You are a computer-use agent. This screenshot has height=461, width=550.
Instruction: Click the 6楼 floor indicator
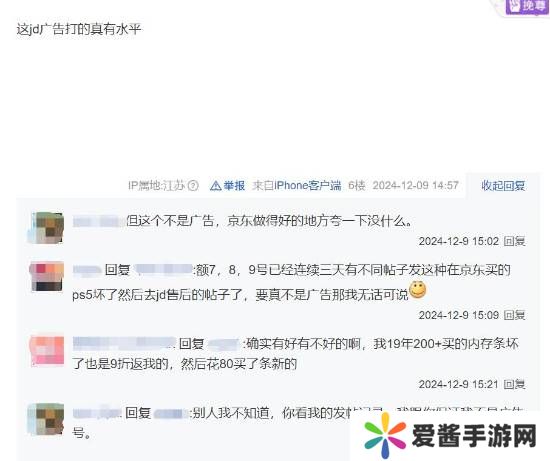[x=356, y=185]
